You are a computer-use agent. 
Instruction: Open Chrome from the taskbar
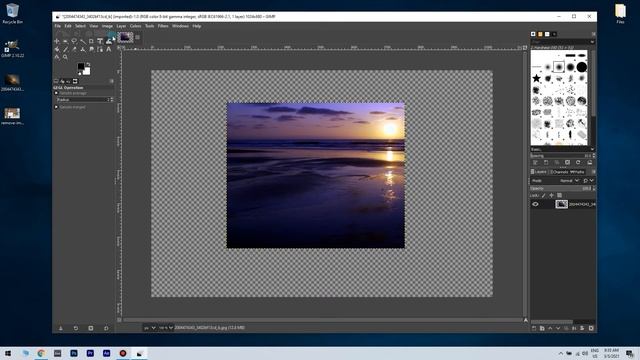click(41, 353)
